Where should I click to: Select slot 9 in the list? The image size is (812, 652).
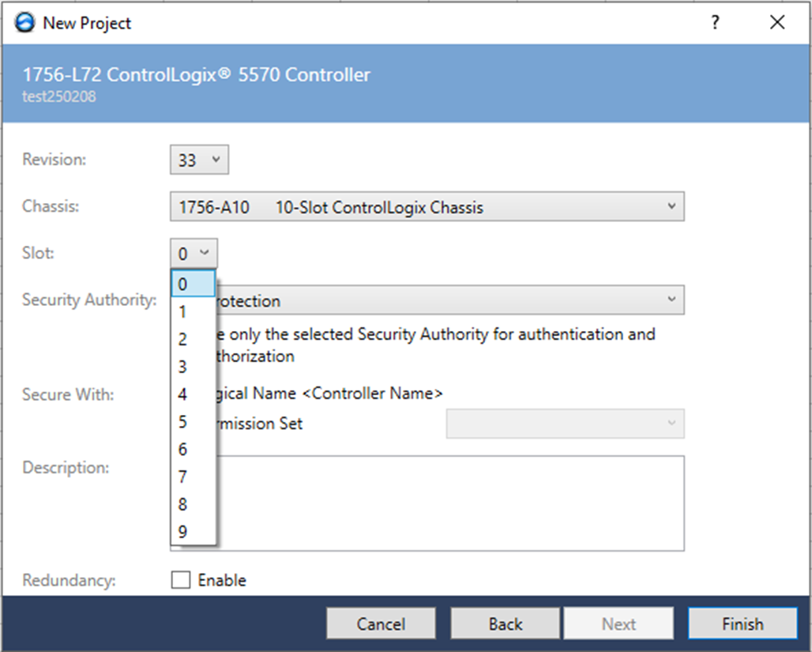(x=194, y=531)
